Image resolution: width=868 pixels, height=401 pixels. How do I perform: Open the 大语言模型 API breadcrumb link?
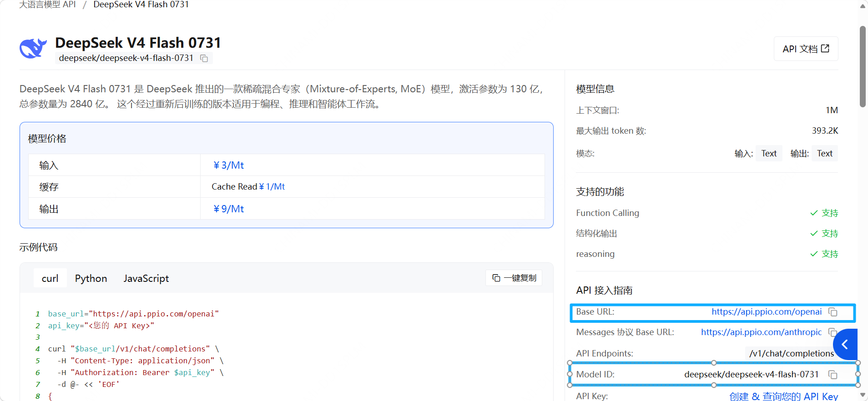pyautogui.click(x=47, y=5)
